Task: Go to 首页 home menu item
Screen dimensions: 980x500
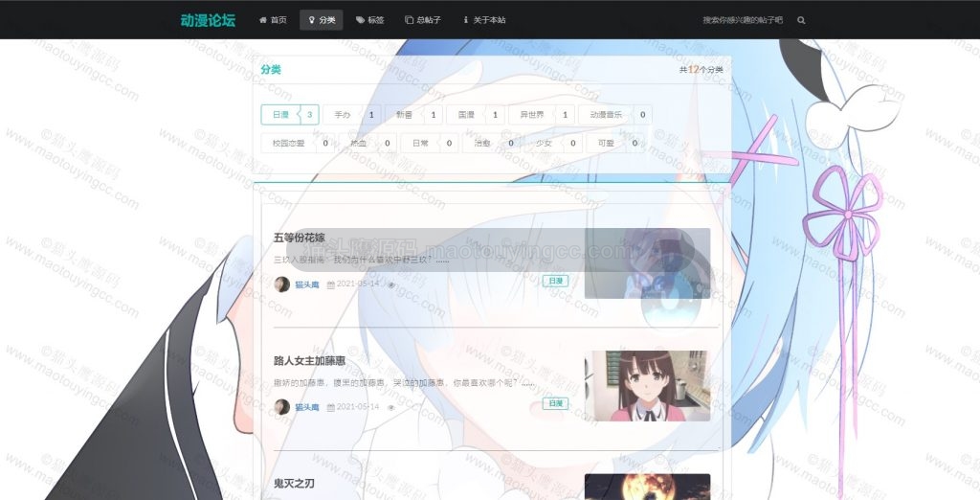Action: (x=273, y=20)
